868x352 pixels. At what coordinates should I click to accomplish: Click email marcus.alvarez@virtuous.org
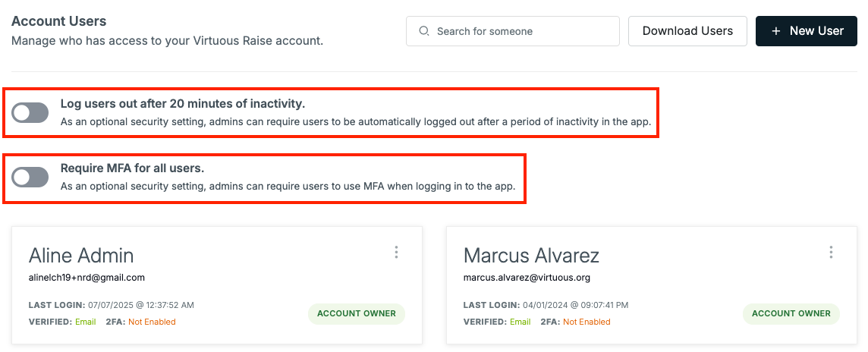pyautogui.click(x=527, y=278)
